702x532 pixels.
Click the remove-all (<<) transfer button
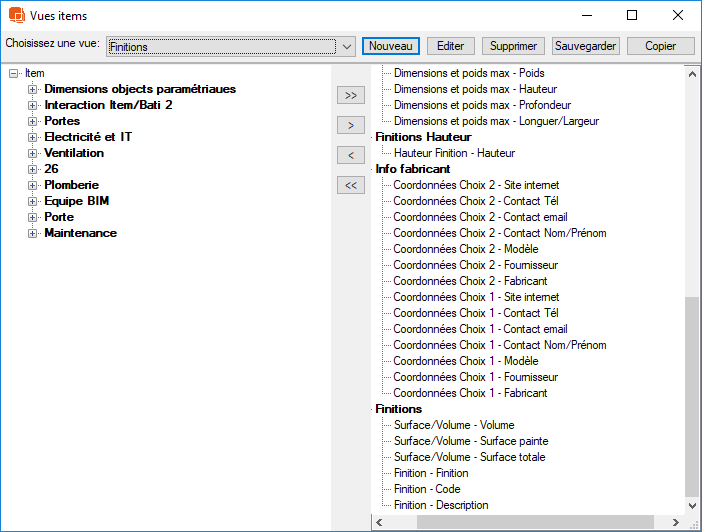(350, 185)
